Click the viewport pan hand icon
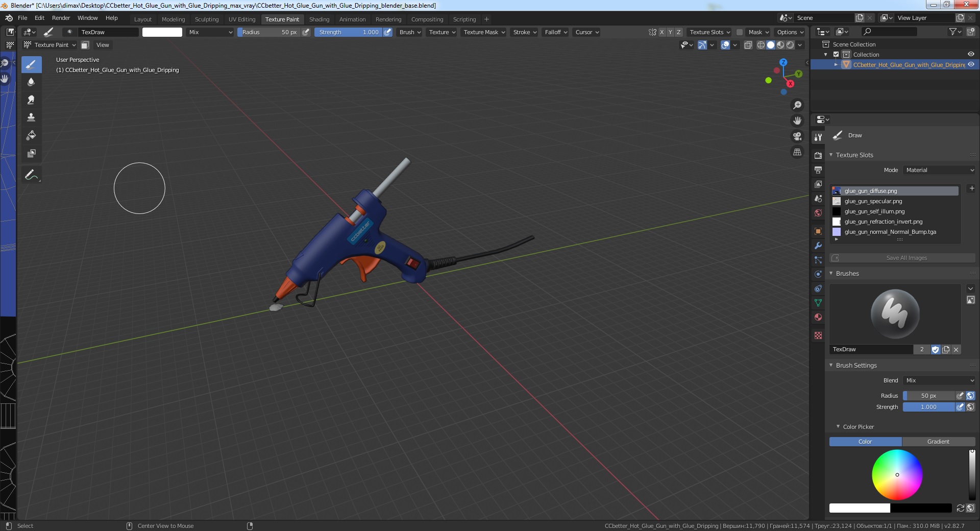 (x=797, y=120)
